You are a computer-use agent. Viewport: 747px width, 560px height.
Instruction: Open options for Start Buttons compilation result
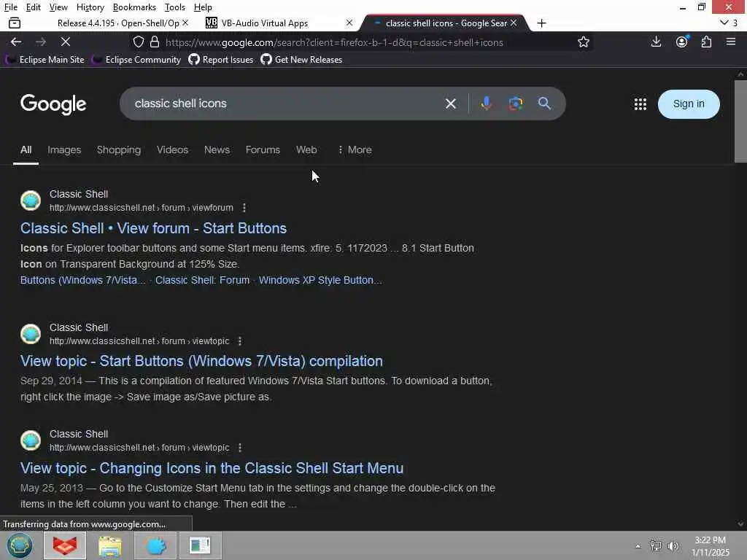(239, 341)
